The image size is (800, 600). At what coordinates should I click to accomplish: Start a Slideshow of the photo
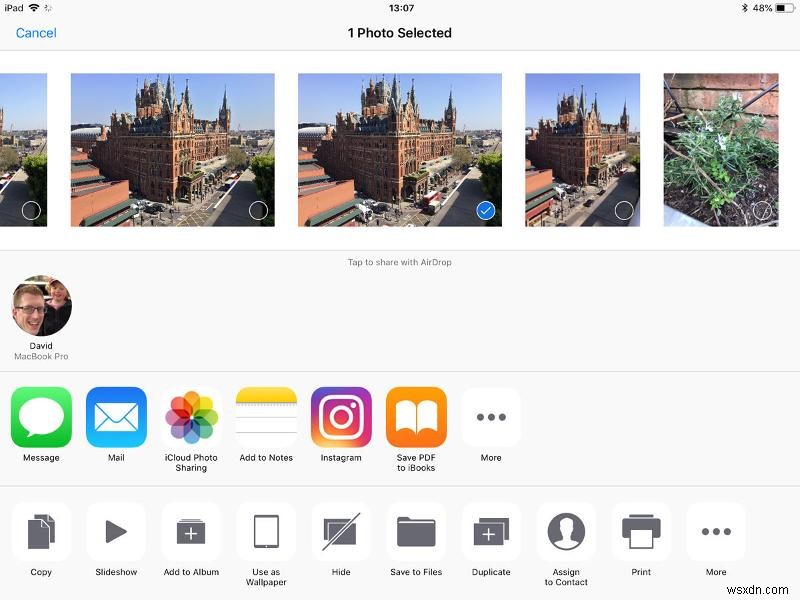(116, 531)
